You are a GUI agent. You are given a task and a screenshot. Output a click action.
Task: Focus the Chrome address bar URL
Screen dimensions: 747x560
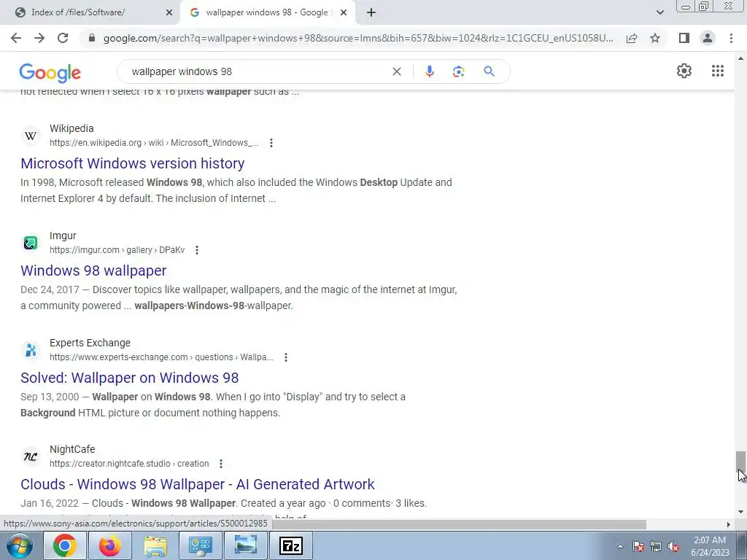(x=358, y=38)
